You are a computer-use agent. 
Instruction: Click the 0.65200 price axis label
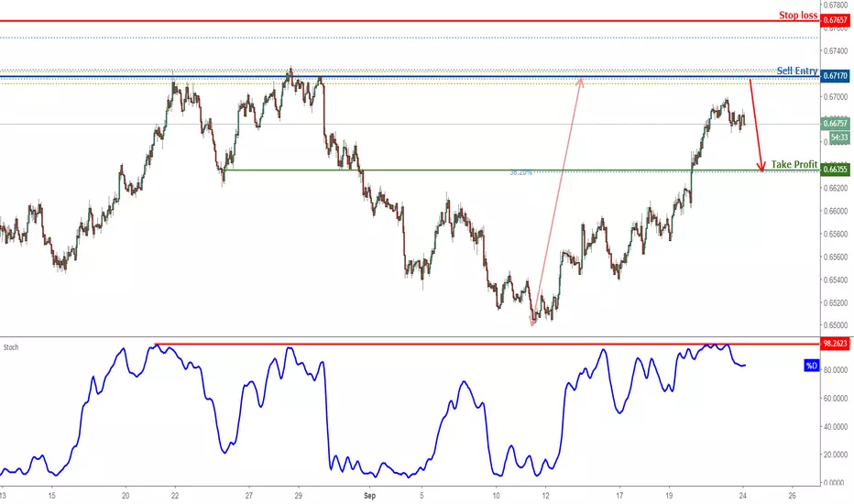[836, 302]
